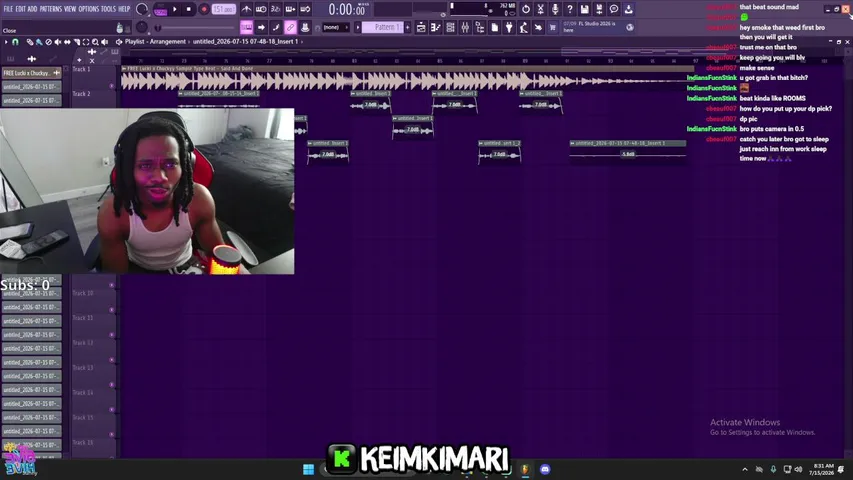Click the shopping cart icon
Screen dimensions: 853x480
pyautogui.click(x=553, y=27)
